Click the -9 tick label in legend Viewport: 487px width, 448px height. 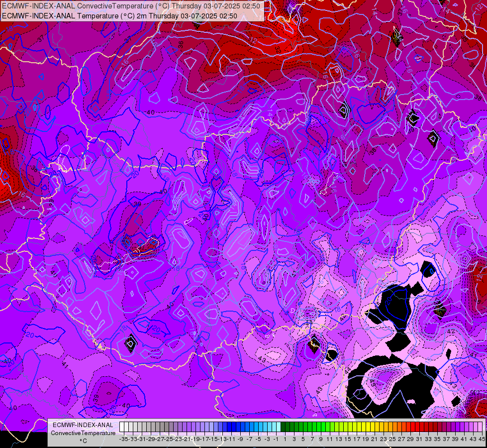(x=240, y=440)
